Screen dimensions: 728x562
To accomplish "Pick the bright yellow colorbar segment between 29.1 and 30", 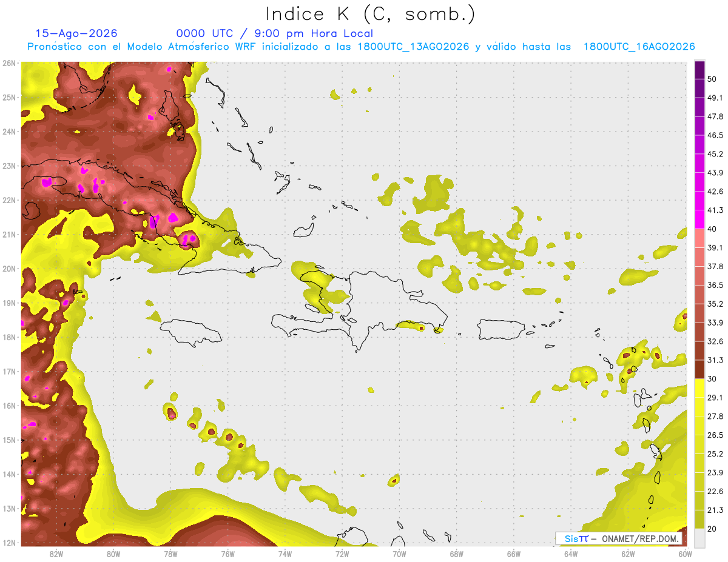I will [x=699, y=388].
